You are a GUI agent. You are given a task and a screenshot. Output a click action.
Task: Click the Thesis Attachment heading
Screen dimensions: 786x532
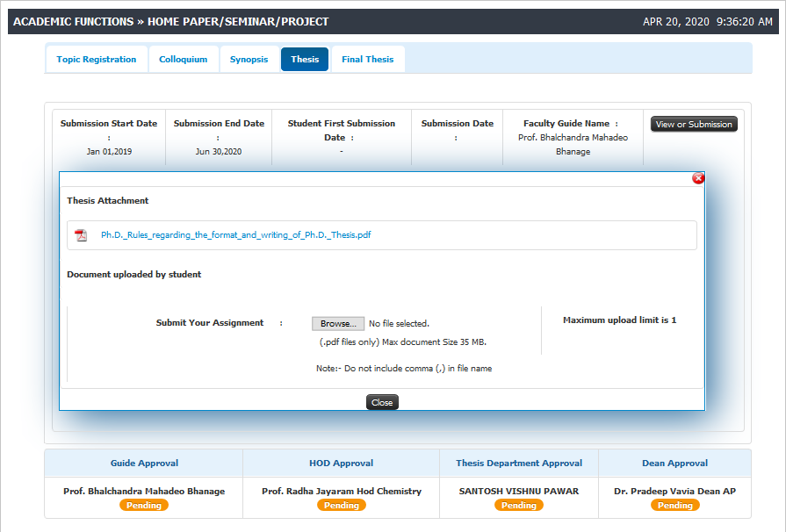click(108, 200)
